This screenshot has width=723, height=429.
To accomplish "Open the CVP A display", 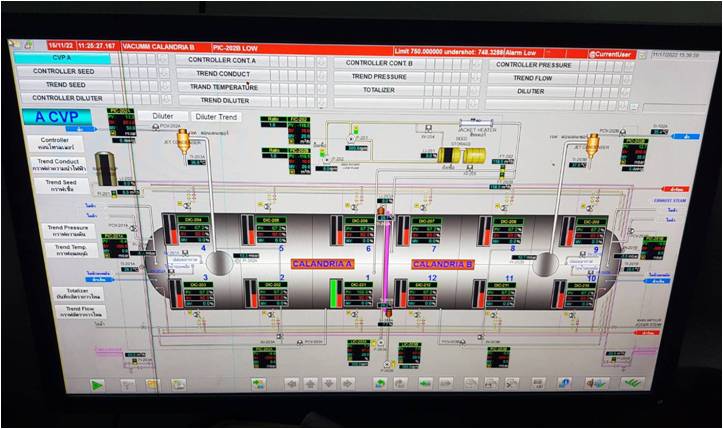I will (x=63, y=59).
